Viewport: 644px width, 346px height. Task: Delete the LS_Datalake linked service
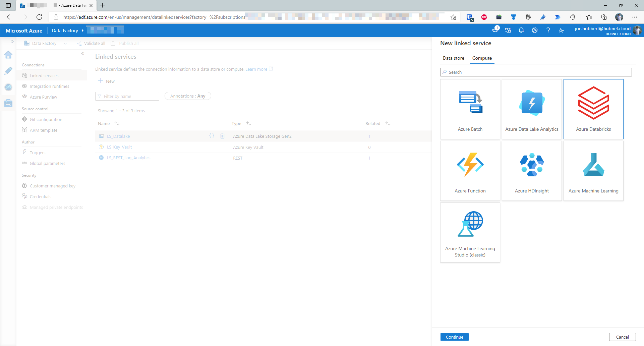click(x=222, y=136)
